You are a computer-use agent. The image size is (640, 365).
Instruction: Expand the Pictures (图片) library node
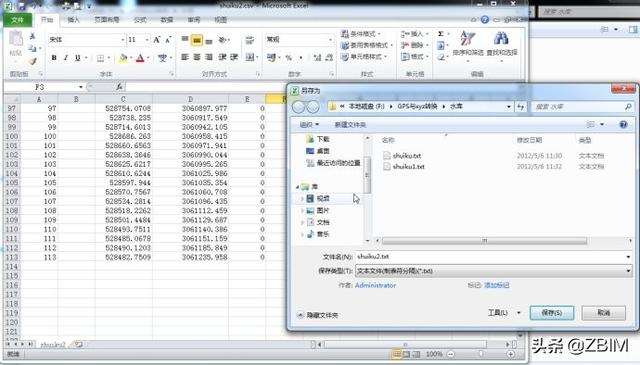point(302,211)
